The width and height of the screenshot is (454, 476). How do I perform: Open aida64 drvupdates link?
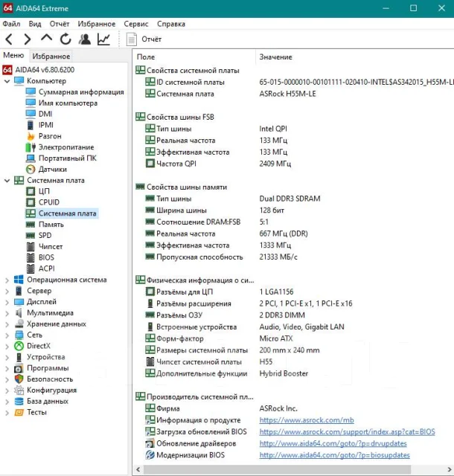[x=333, y=443]
